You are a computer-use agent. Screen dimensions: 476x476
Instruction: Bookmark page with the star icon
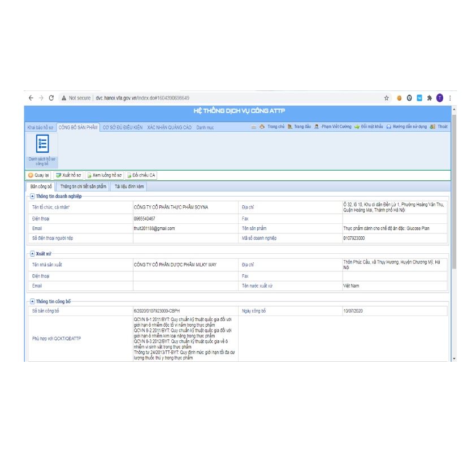387,98
